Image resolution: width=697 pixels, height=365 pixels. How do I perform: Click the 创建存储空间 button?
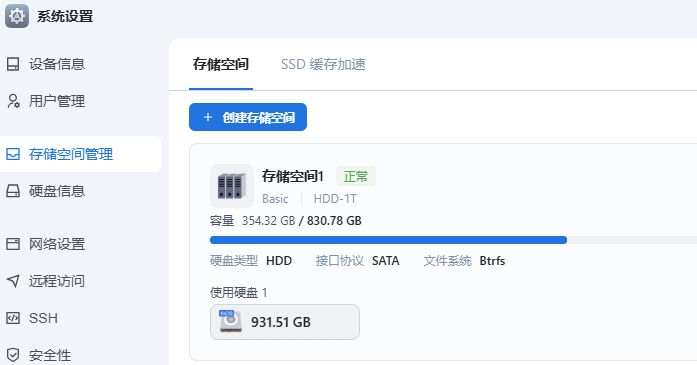[248, 117]
